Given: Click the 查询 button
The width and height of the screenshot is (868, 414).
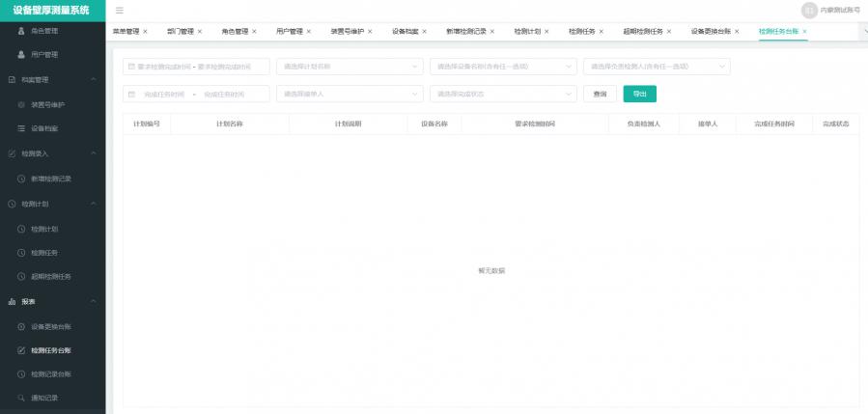Looking at the screenshot, I should [600, 94].
